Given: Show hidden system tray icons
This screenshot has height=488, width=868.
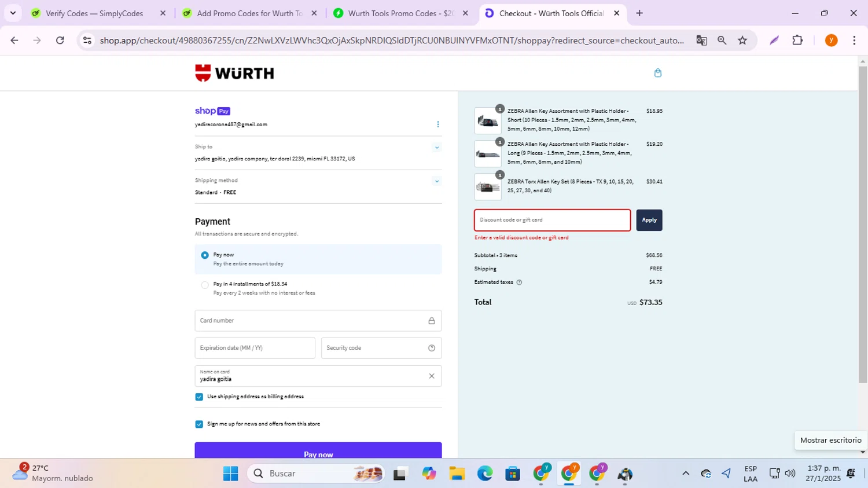Looking at the screenshot, I should click(686, 474).
